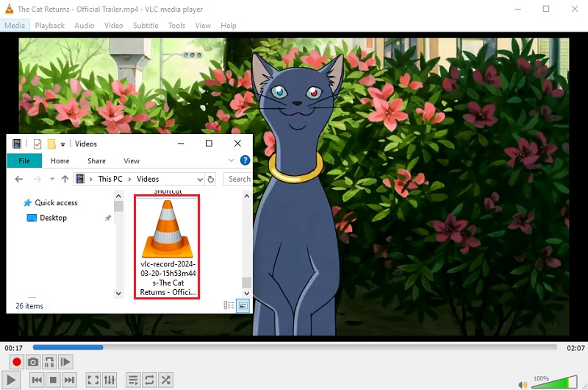This screenshot has width=588, height=390.
Task: Step forward one frame
Action: [65, 362]
